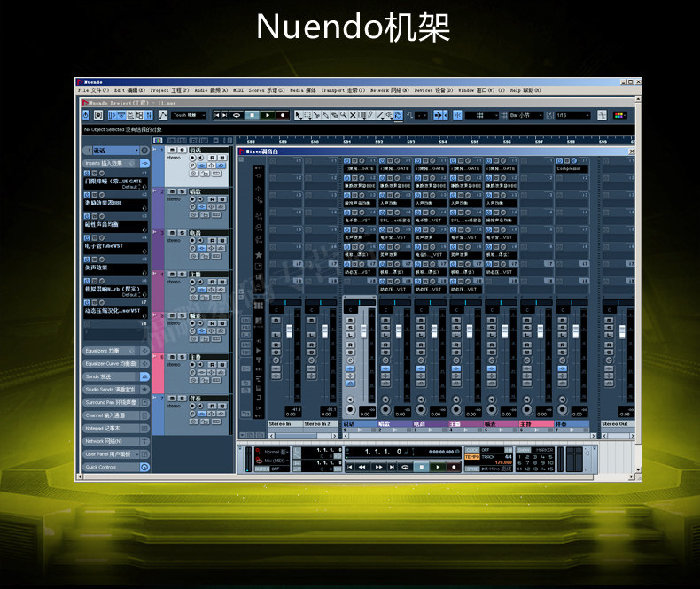The image size is (700, 589).
Task: Select the Erase tool in toolbar
Action: click(334, 115)
